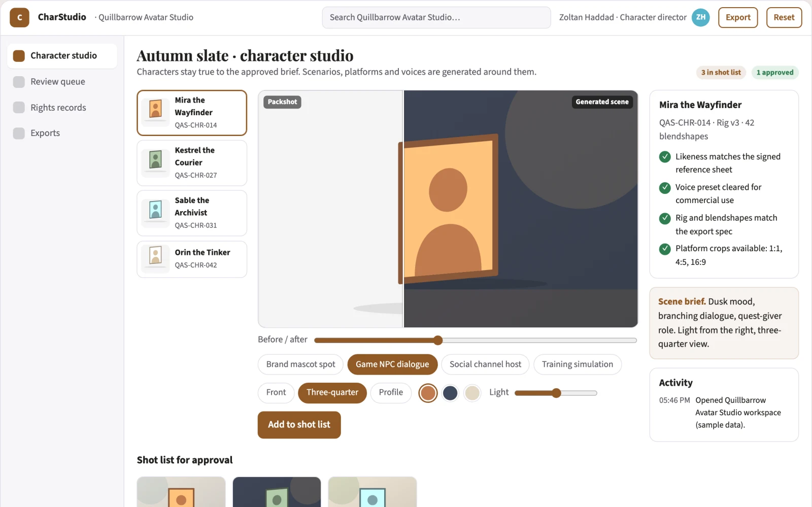Open the Exports section
This screenshot has width=812, height=507.
62,133
